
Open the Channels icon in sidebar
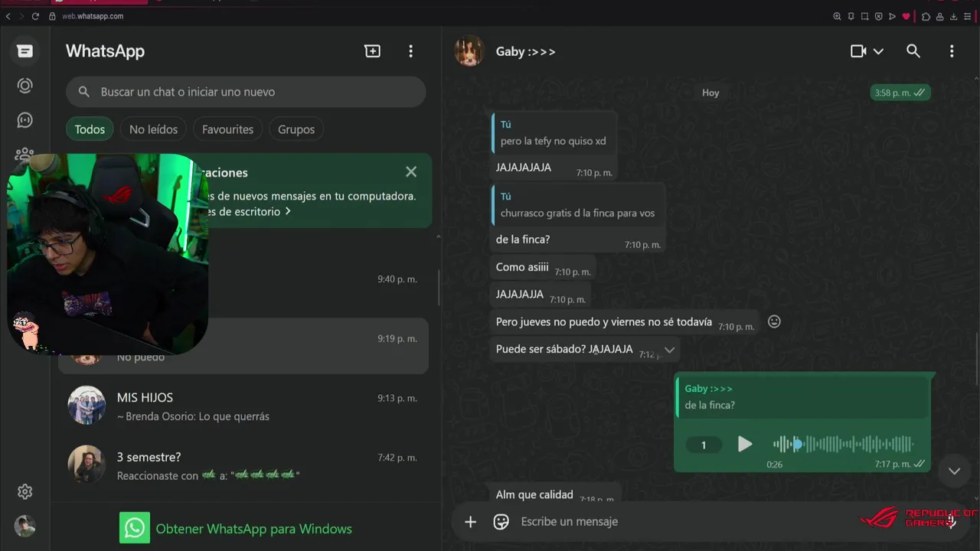pos(25,120)
